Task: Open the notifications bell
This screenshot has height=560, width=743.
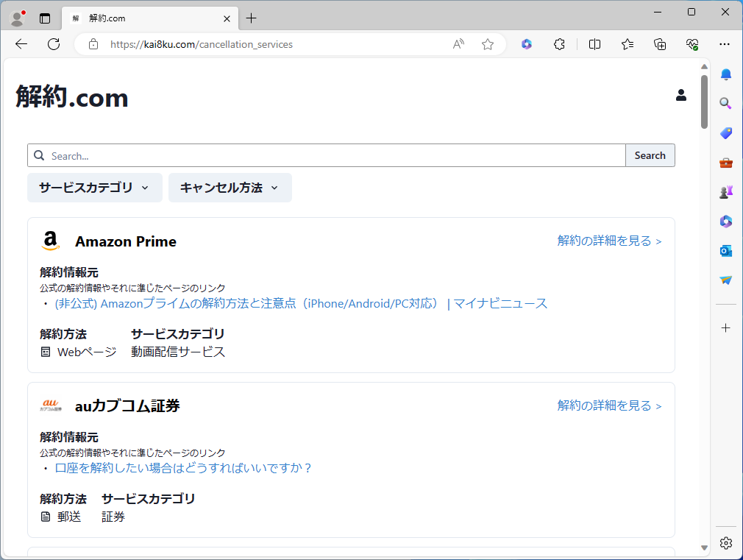Action: (x=725, y=74)
